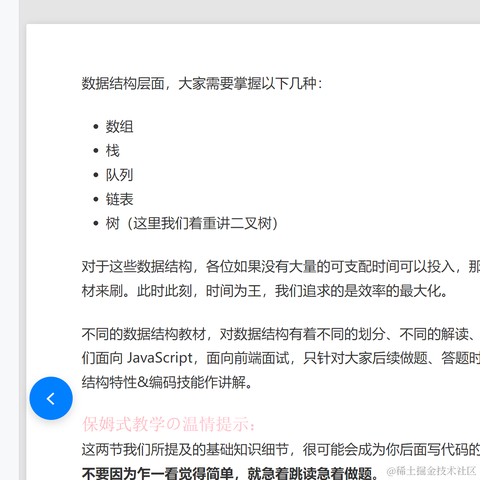Click the line 结构特性&编码技能作讲解
This screenshot has height=480, width=480.
[167, 382]
